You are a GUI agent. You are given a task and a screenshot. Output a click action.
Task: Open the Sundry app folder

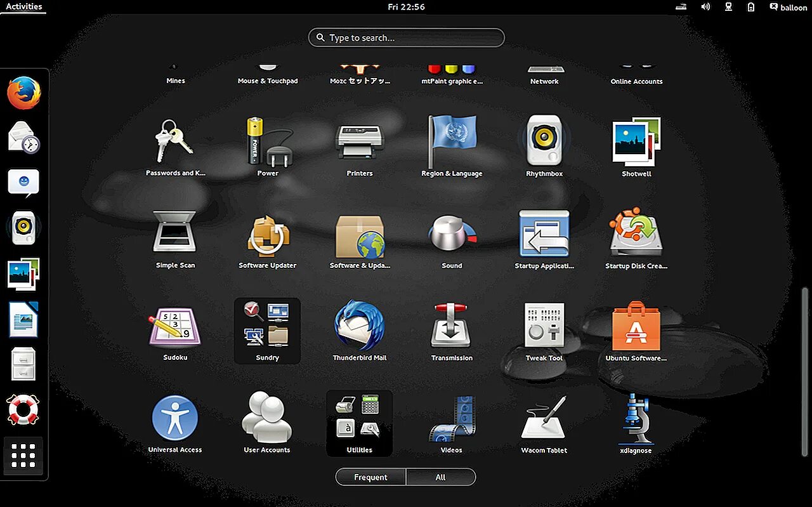click(268, 331)
